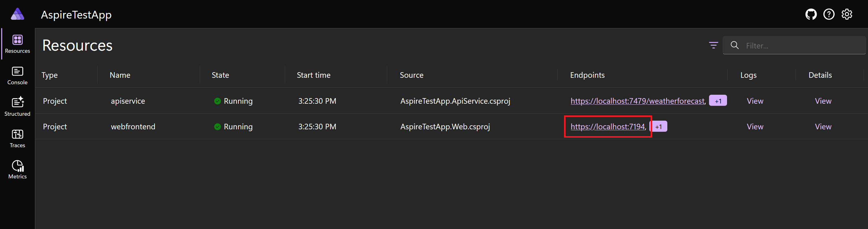Screen dimensions: 868x229
Task: Expand webfrontend +1 additional endpoints badge
Action: point(658,127)
